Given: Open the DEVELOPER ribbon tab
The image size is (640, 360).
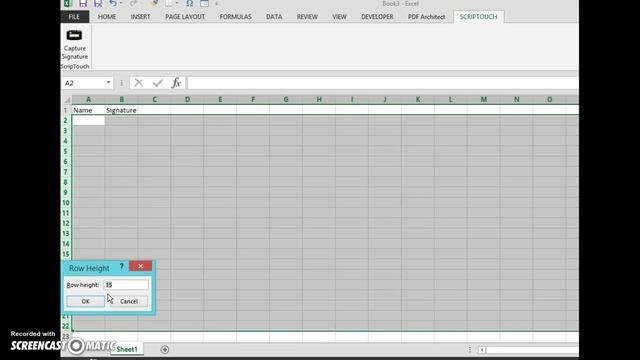Looking at the screenshot, I should pos(377,17).
